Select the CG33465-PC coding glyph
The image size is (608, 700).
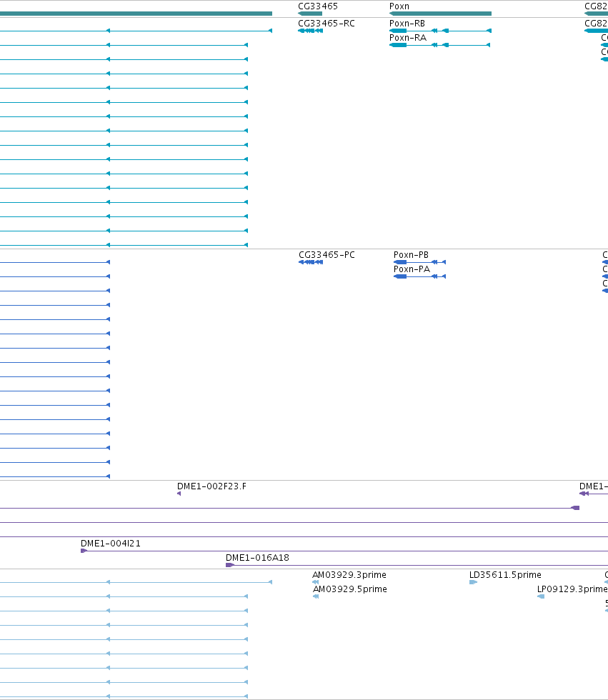[311, 262]
